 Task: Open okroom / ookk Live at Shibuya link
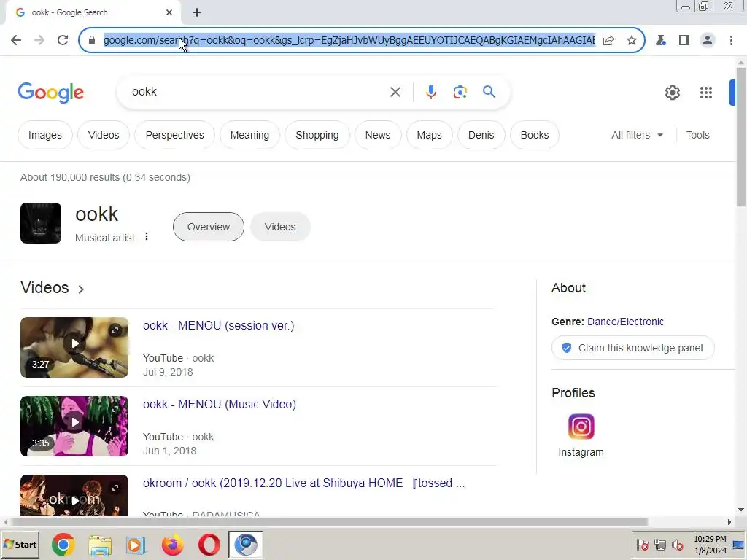(x=304, y=483)
